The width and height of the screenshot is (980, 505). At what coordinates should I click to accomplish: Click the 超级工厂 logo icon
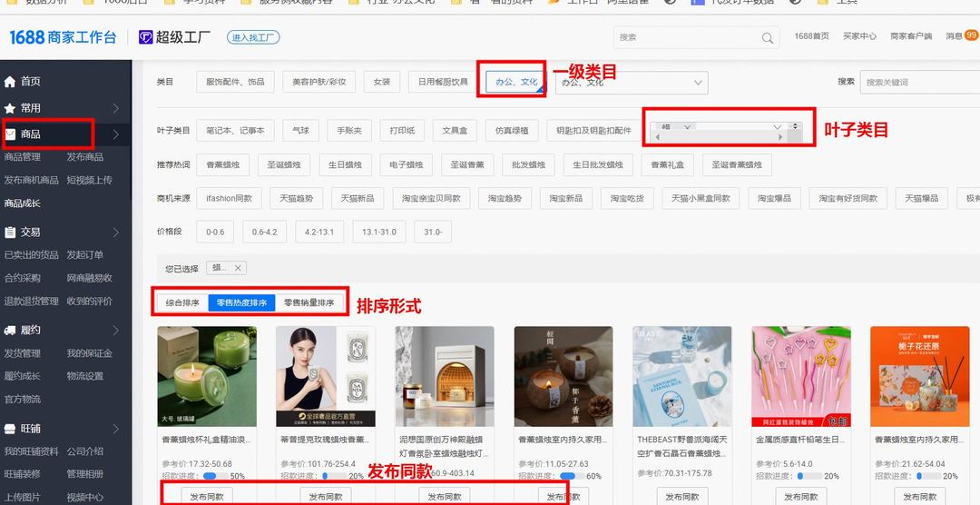[x=146, y=37]
